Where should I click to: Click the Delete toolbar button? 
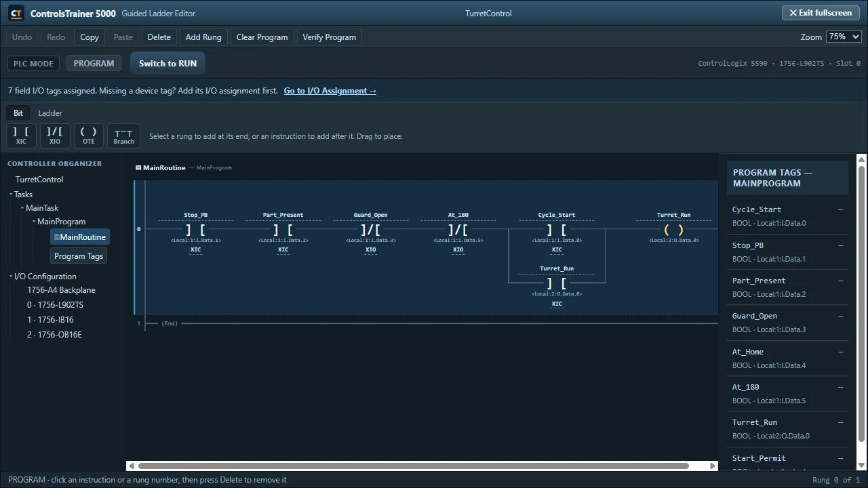click(159, 37)
